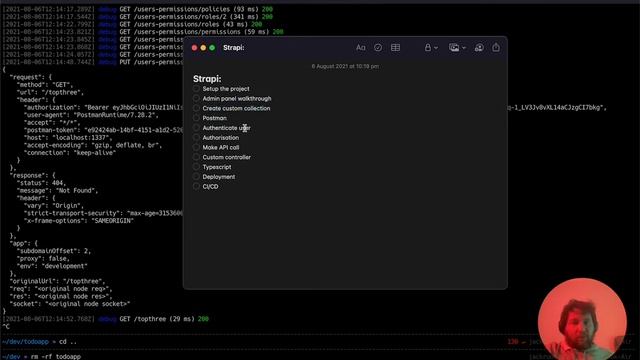The image size is (640, 360).
Task: Click the 'cd ..' terminal command line
Action: click(x=68, y=342)
